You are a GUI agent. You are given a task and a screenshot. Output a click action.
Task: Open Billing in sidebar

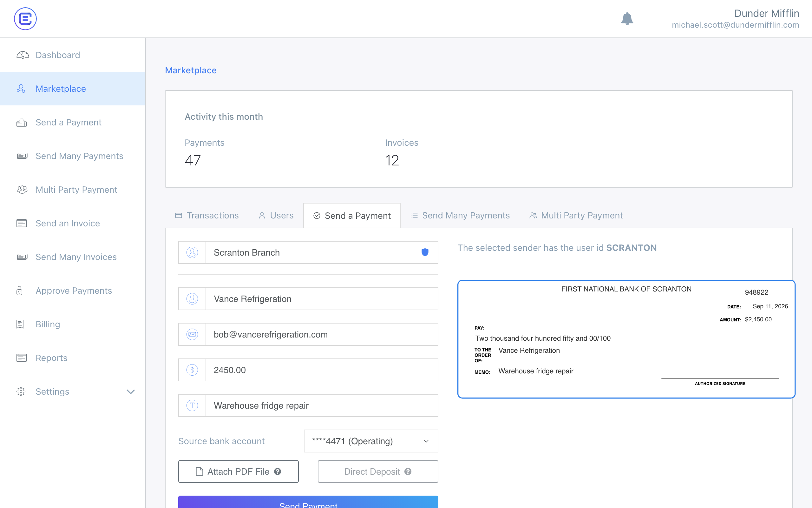coord(73,324)
